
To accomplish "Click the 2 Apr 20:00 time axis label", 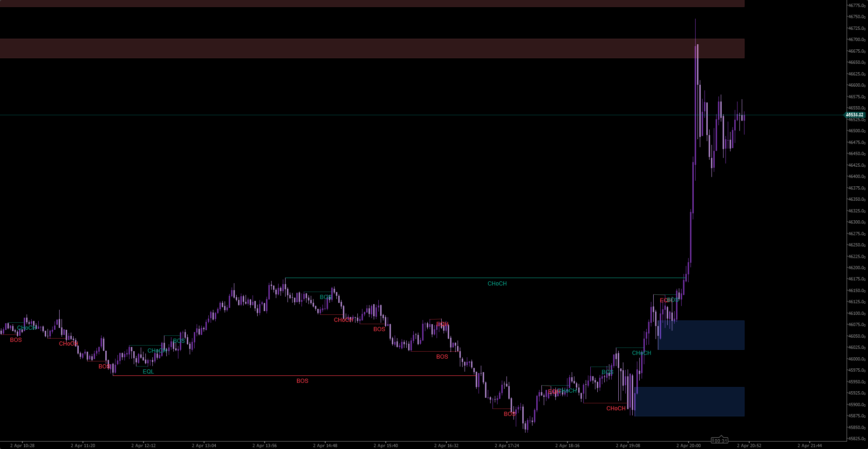I will (x=689, y=446).
